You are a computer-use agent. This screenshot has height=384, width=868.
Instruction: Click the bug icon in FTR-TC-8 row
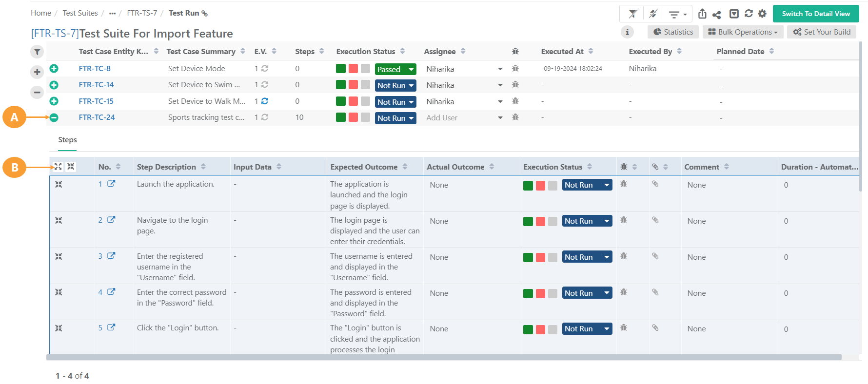pos(515,69)
